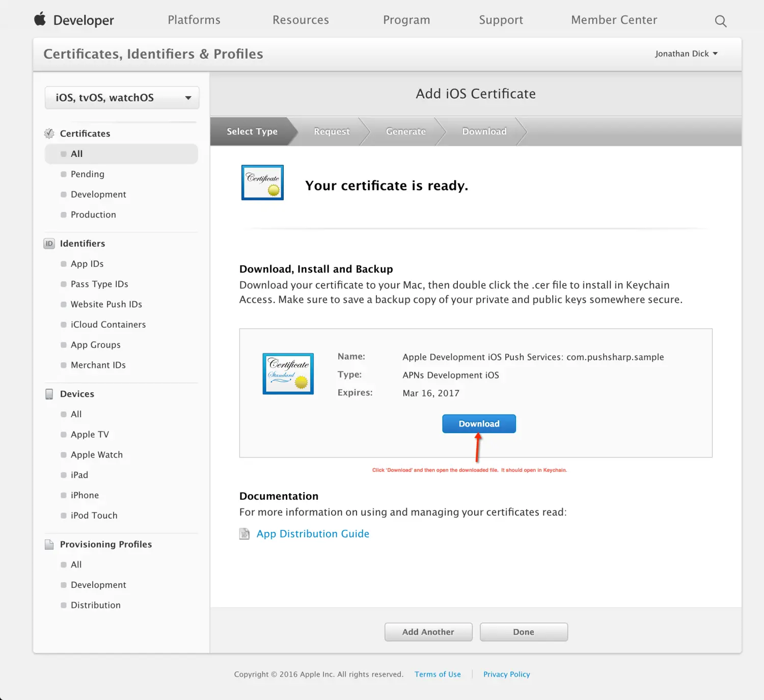Select the Select Type step

[x=252, y=131]
